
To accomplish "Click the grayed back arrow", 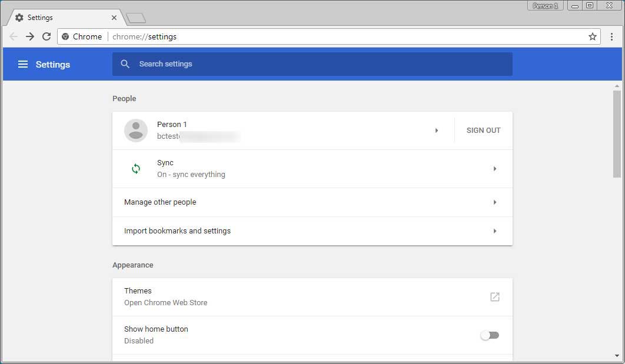I will pyautogui.click(x=13, y=36).
